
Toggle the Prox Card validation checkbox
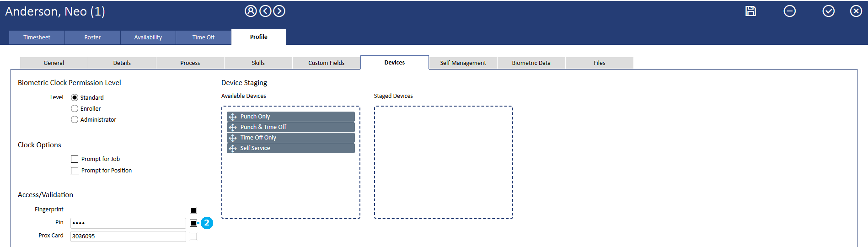tap(193, 236)
